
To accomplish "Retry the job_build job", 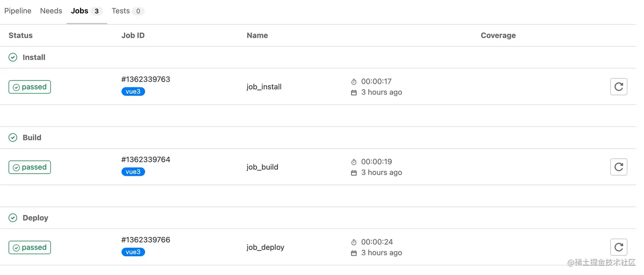I will point(618,167).
